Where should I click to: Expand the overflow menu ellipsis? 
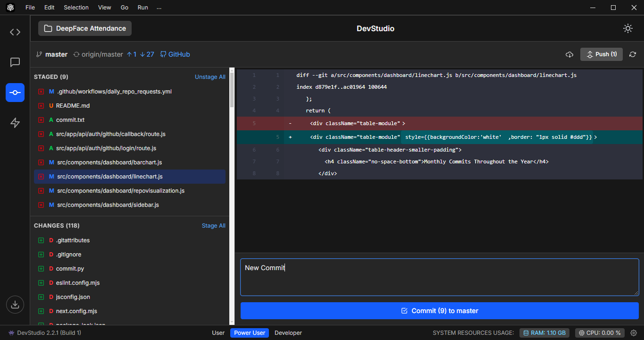coord(159,8)
